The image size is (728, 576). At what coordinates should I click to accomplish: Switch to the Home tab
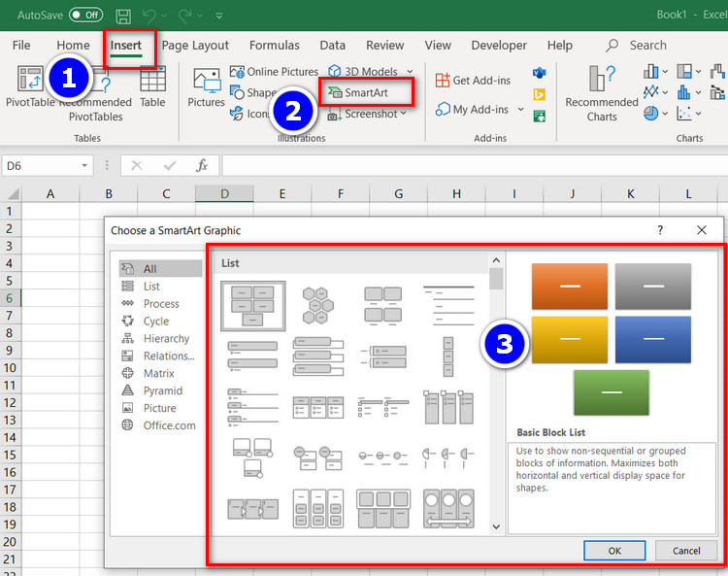pos(73,45)
